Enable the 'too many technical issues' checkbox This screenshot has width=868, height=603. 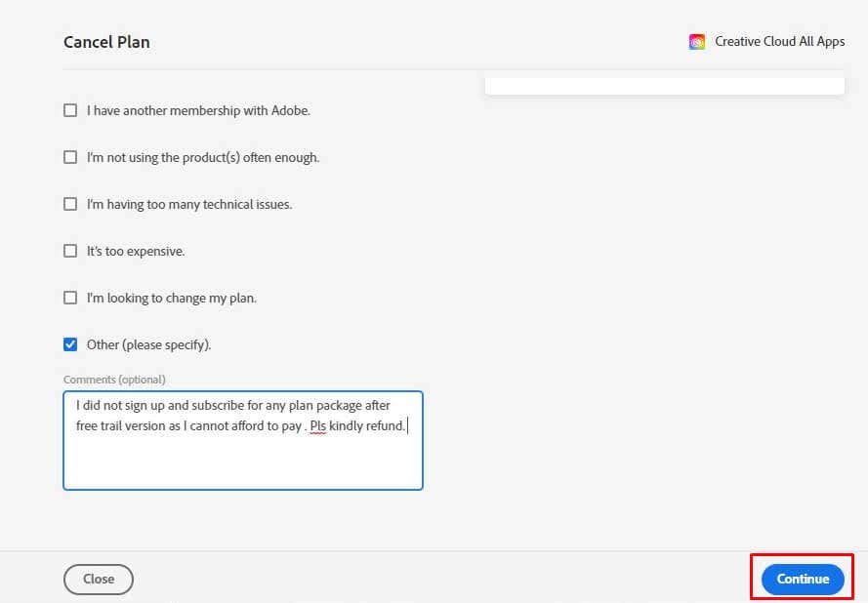70,204
